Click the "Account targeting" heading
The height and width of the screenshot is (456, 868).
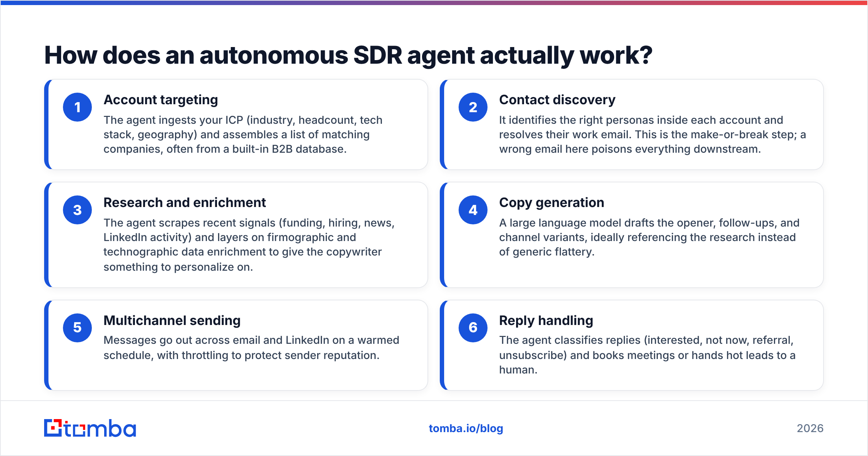point(161,100)
